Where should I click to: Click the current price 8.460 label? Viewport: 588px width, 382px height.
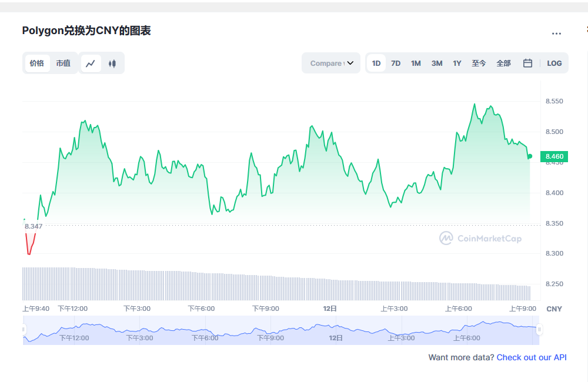click(x=554, y=156)
